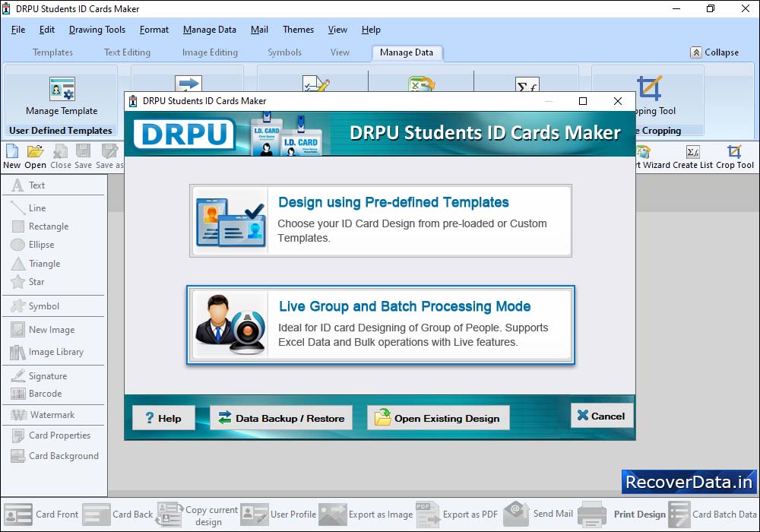Switch to Card Front view
This screenshot has height=532, width=760.
tap(41, 514)
